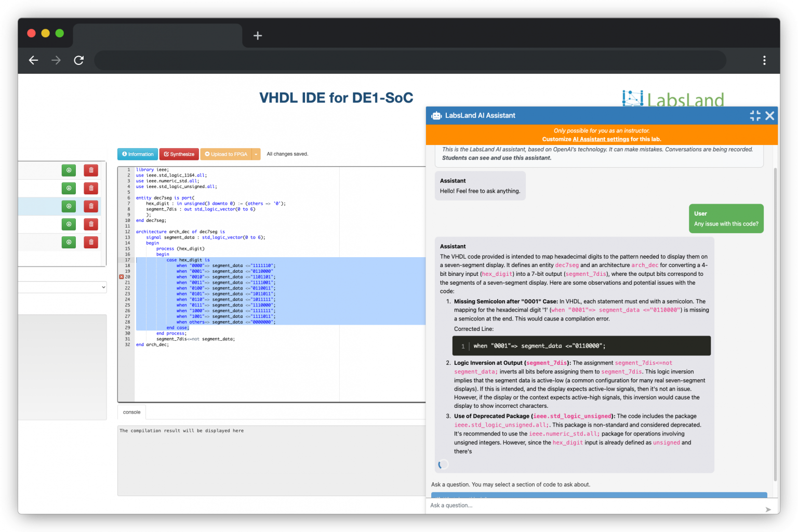The height and width of the screenshot is (532, 798).
Task: Delete the fifth file using trash icon
Action: pyautogui.click(x=91, y=242)
